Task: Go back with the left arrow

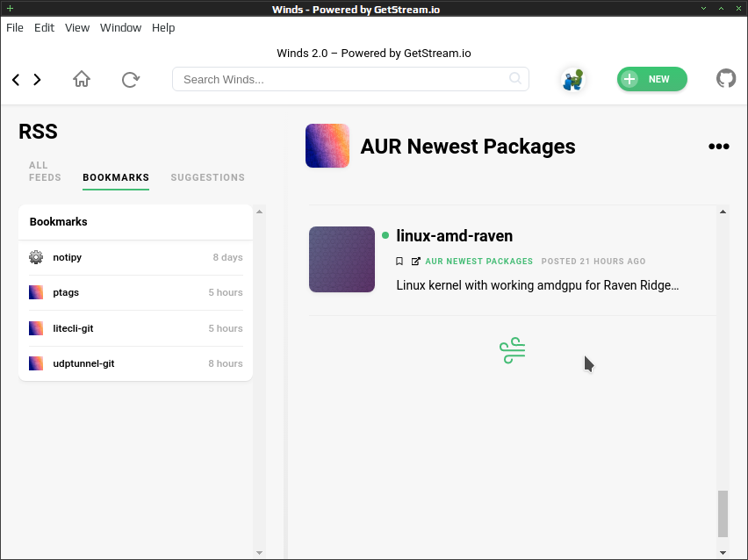Action: pyautogui.click(x=16, y=80)
